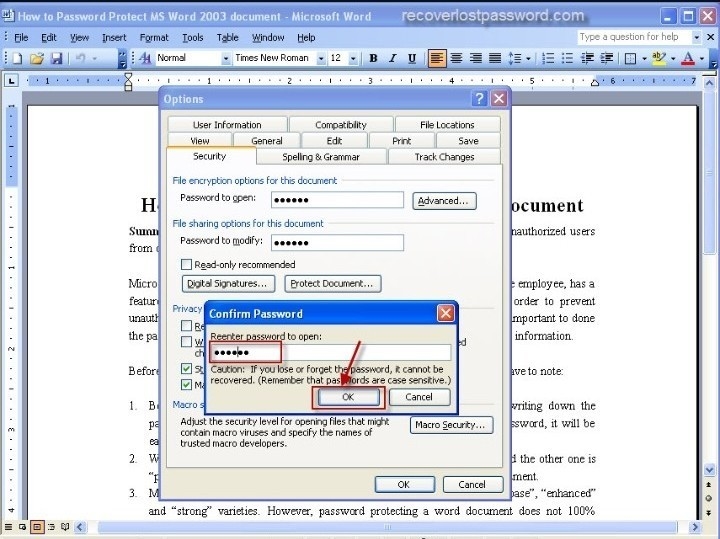720x539 pixels.
Task: Expand Line Spacing dropdown arrow
Action: tap(528, 58)
